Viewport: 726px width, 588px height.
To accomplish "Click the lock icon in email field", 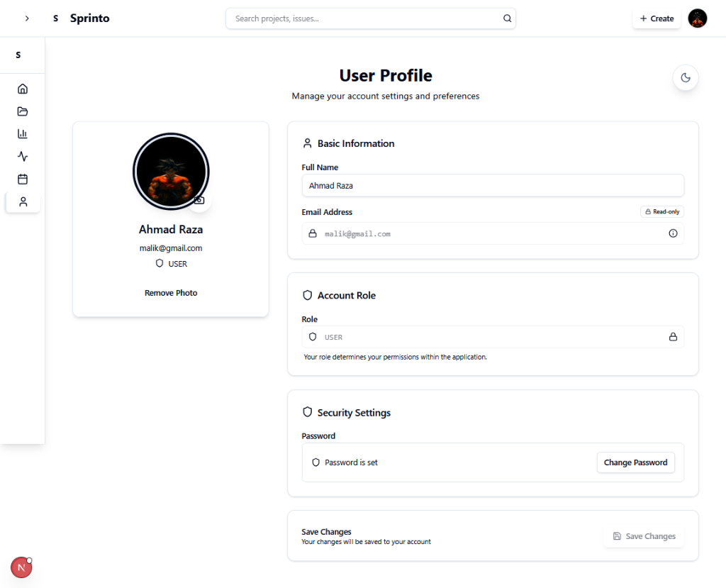I will (313, 233).
